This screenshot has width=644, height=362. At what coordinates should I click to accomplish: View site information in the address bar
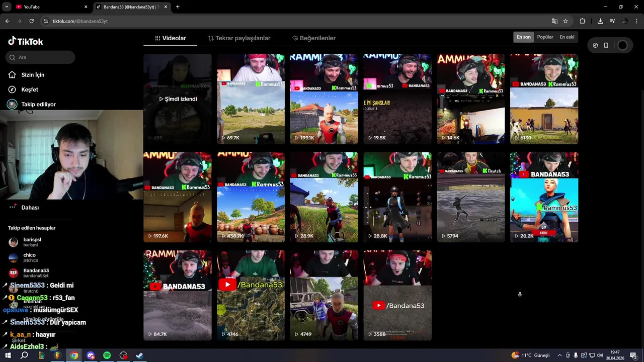[x=46, y=21]
